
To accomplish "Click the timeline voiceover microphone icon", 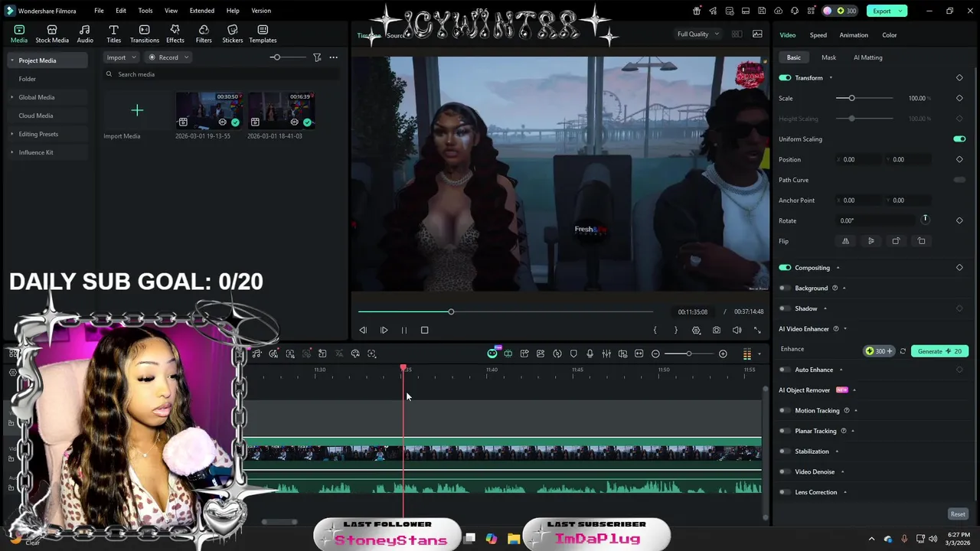I will click(x=590, y=354).
